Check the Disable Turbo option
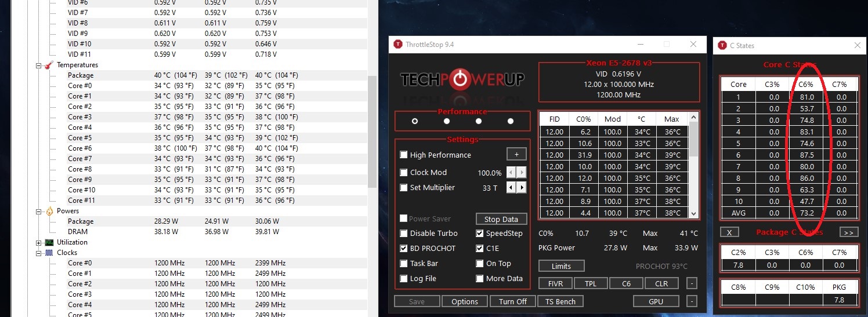 (404, 233)
